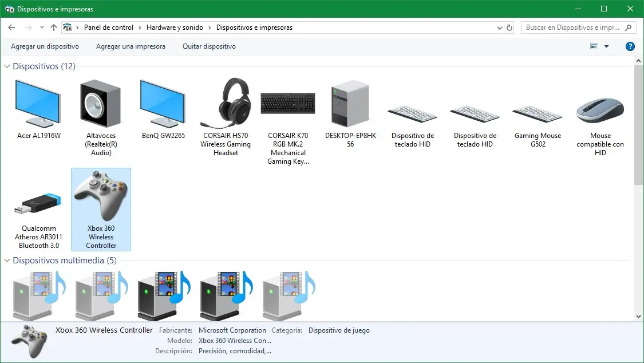
Task: Select the Qualcomm Atheros AR3011 Bluetooth dongle icon
Action: tap(38, 203)
